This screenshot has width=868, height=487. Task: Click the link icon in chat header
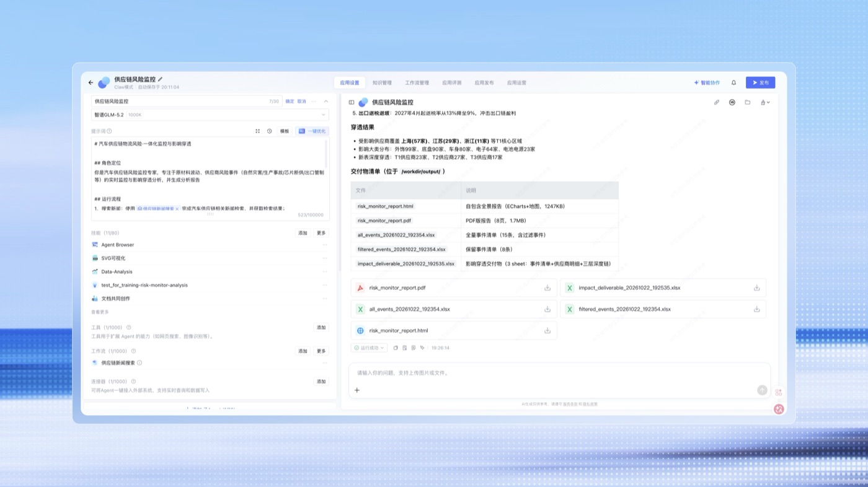[717, 102]
